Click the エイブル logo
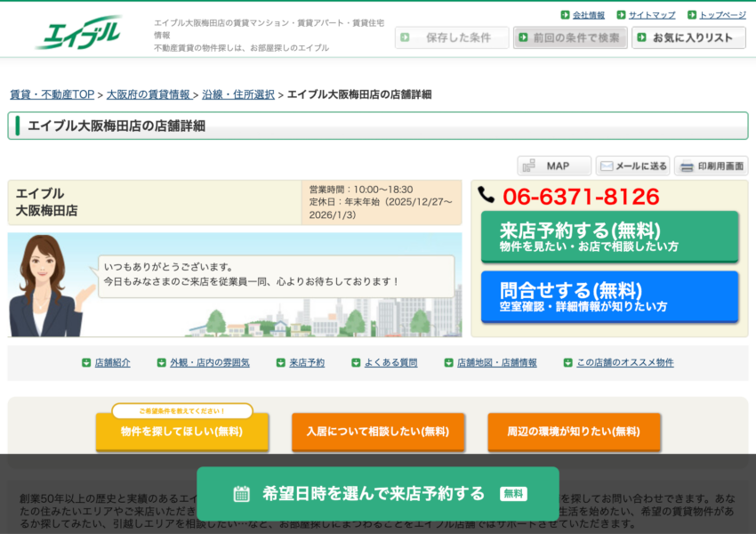756x534 pixels. (78, 33)
